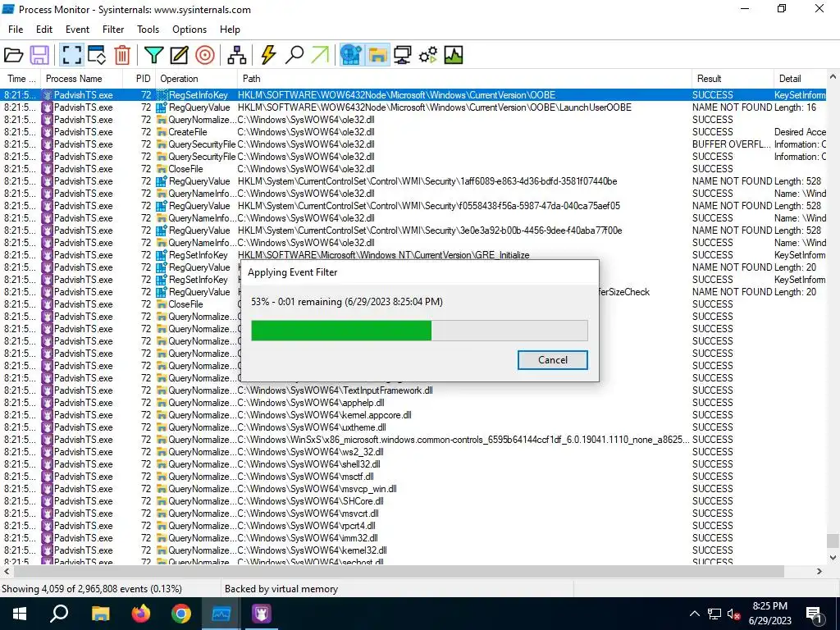840x630 pixels.
Task: Open the Filter funnel icon
Action: pos(153,55)
